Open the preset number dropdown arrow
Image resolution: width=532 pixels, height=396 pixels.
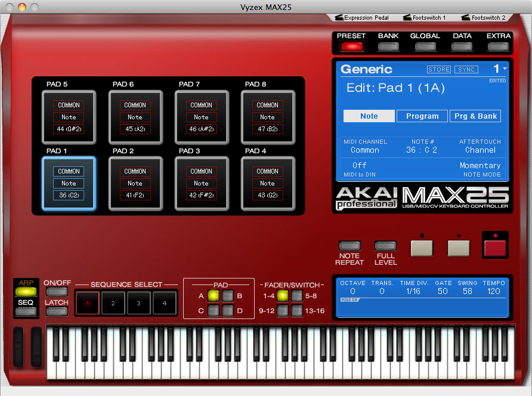click(x=505, y=69)
